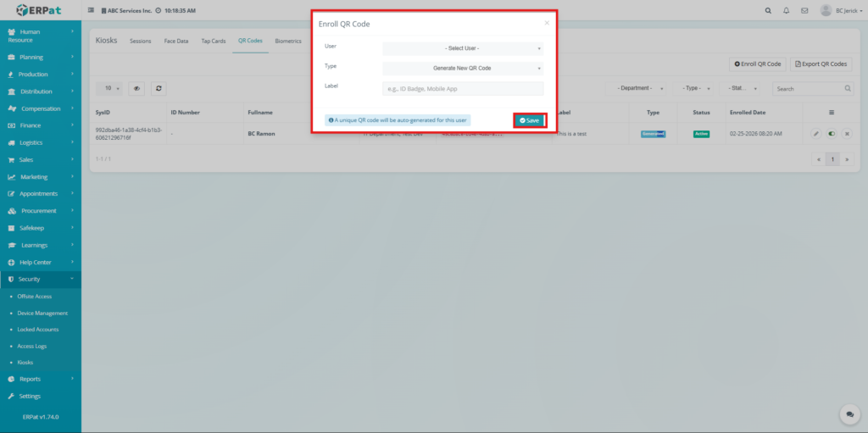Click the search magnifier icon in top bar

[x=768, y=11]
